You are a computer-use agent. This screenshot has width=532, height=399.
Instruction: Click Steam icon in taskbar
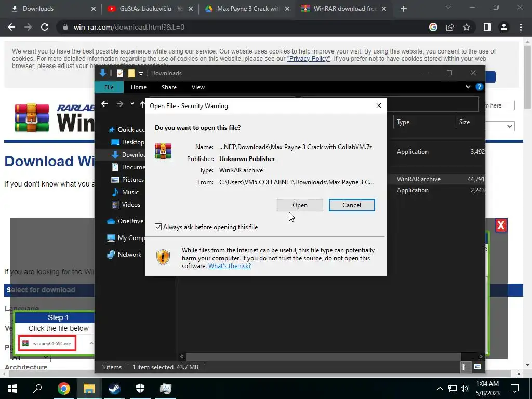[x=114, y=389]
